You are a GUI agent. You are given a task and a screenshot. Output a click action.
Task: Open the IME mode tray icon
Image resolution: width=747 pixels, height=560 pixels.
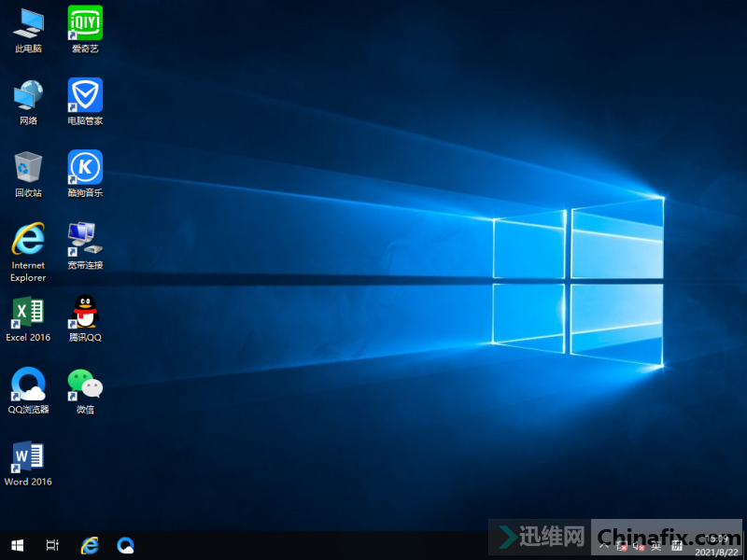pyautogui.click(x=677, y=546)
